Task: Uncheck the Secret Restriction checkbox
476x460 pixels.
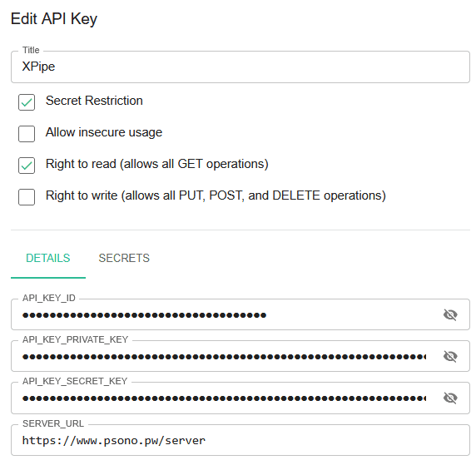Action: pos(27,102)
